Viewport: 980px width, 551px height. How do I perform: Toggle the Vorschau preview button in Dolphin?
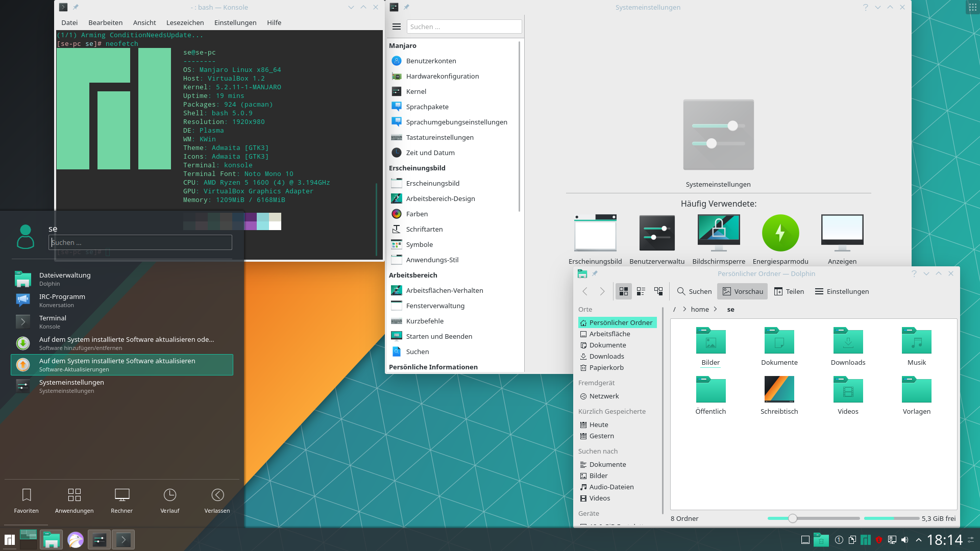point(743,291)
